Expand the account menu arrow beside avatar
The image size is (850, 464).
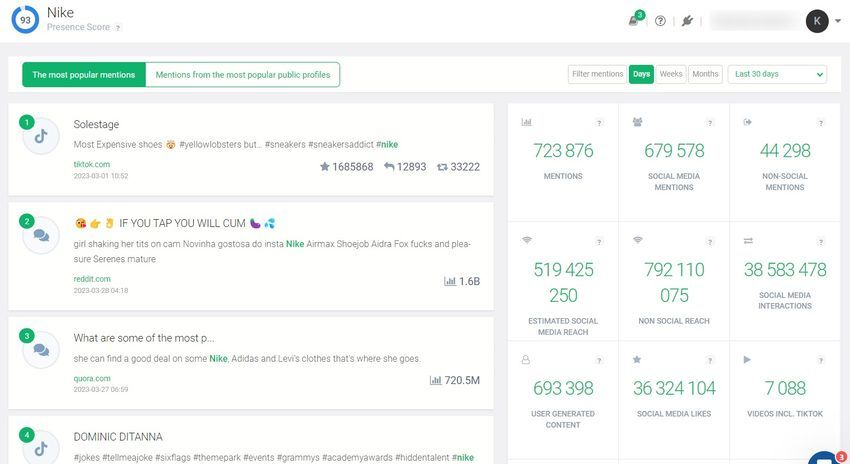click(838, 21)
